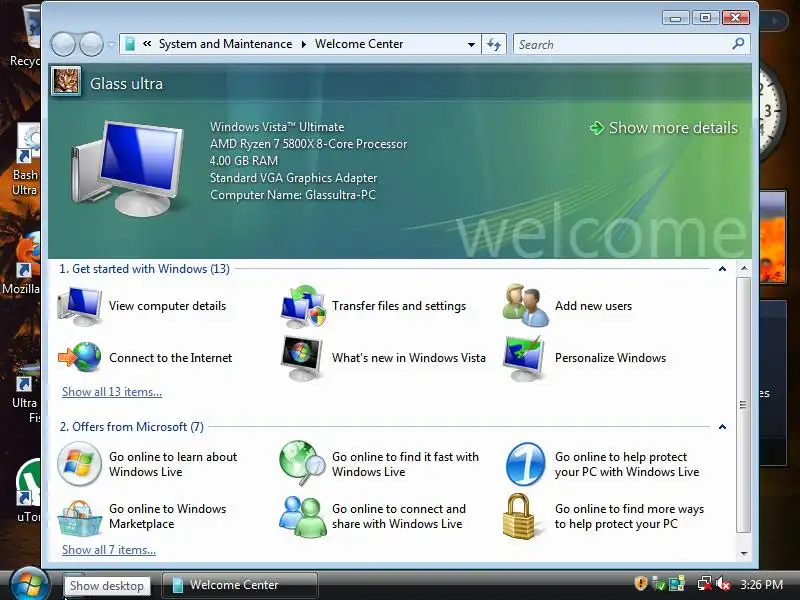The image size is (800, 600).
Task: Click the Welcome Center taskbar button
Action: [x=240, y=585]
